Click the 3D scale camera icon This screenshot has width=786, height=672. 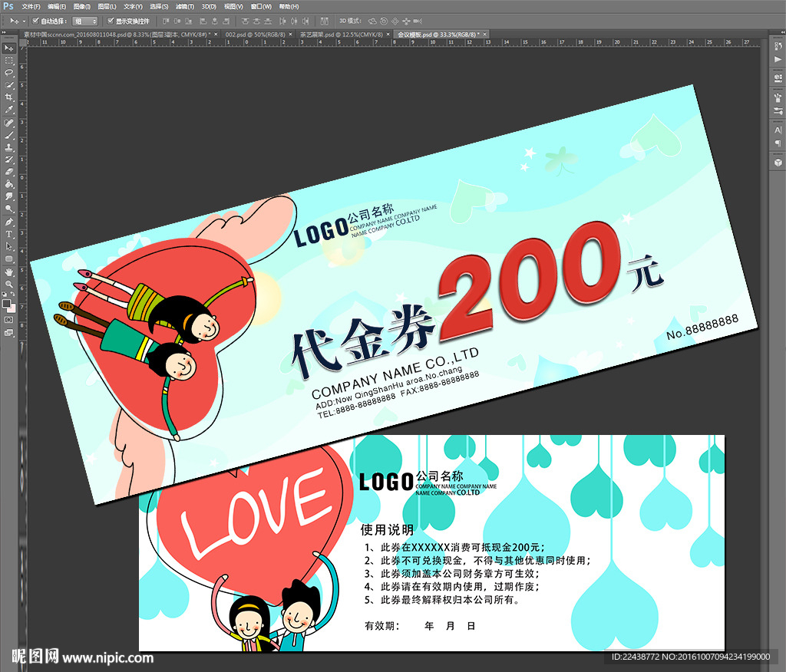(418, 21)
